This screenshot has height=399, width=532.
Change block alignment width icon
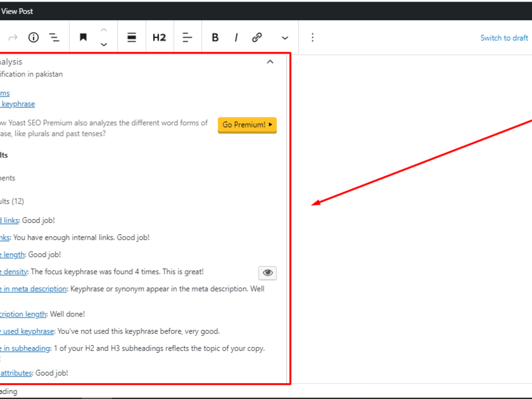131,37
